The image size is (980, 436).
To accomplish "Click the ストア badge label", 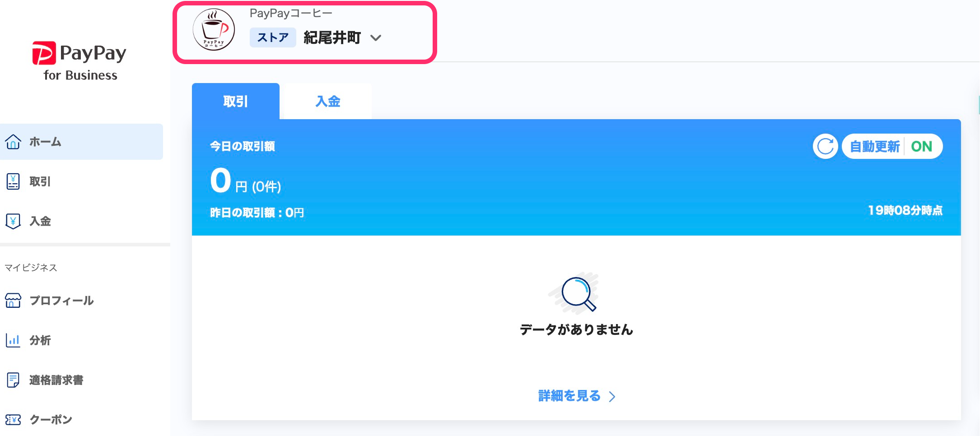I will click(273, 37).
